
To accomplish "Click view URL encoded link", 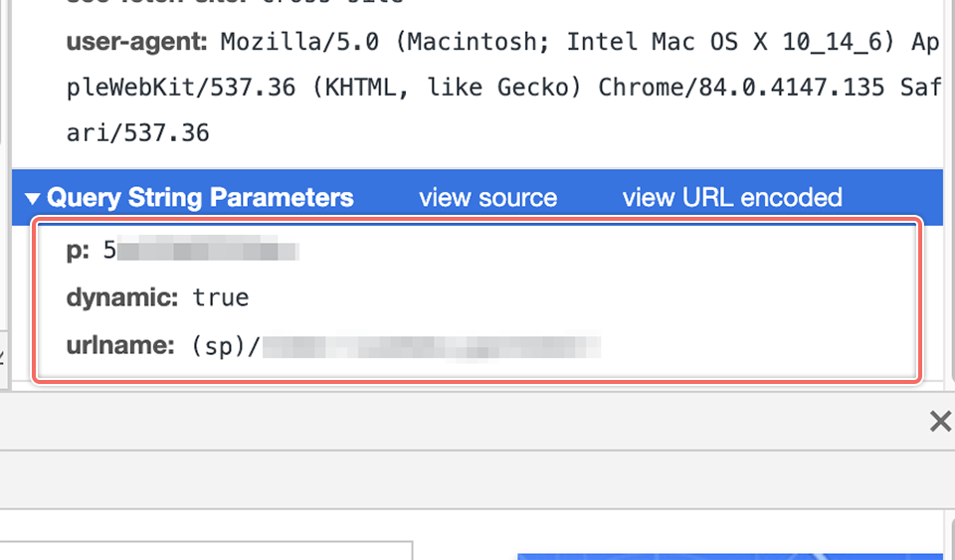I will click(x=732, y=198).
